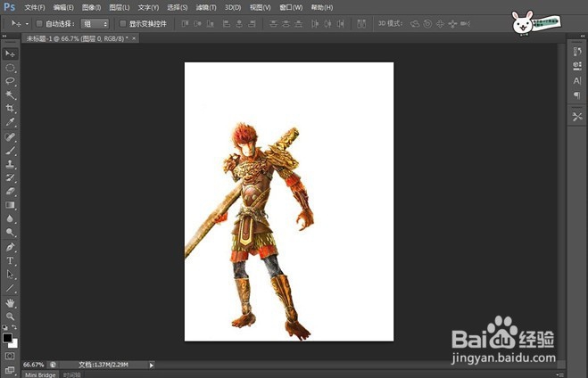Screen dimensions: 588x378
Task: Close the untitled document tab
Action: [134, 38]
